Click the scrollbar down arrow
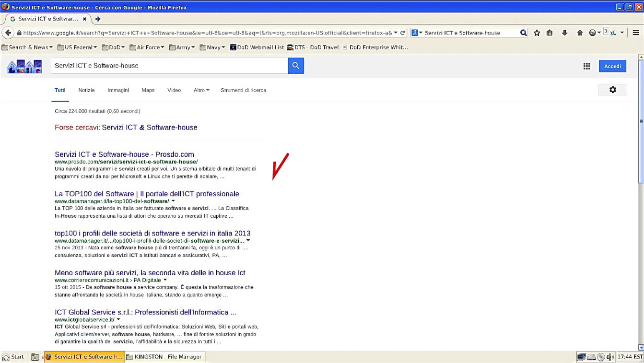This screenshot has width=644, height=363. tap(641, 348)
